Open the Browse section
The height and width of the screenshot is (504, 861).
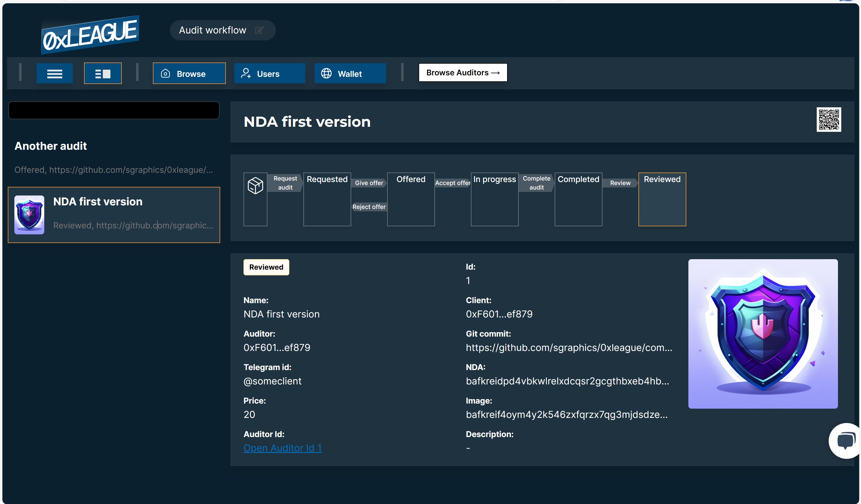point(189,74)
